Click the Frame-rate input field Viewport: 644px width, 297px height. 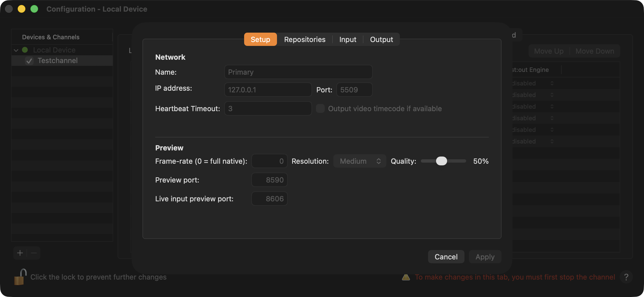(x=269, y=161)
